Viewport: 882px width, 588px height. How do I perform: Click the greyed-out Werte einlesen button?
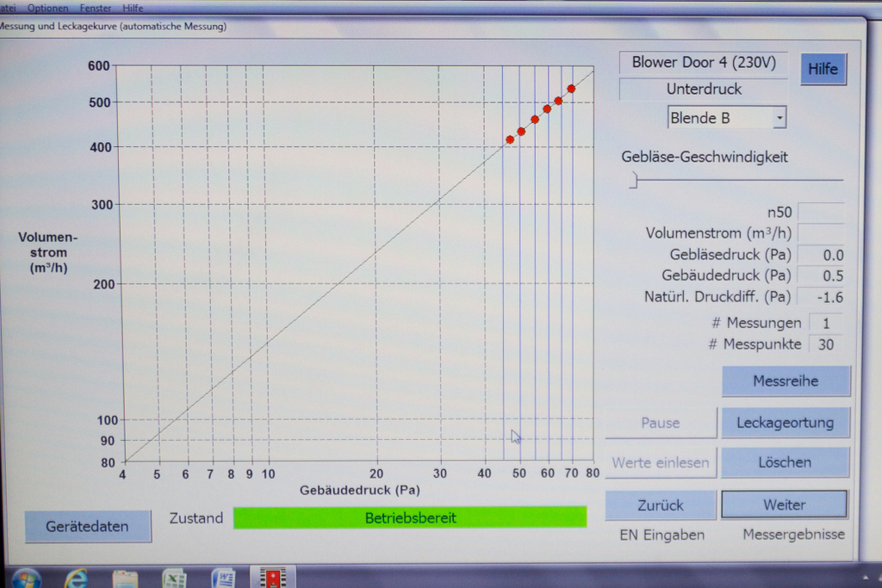pyautogui.click(x=661, y=462)
